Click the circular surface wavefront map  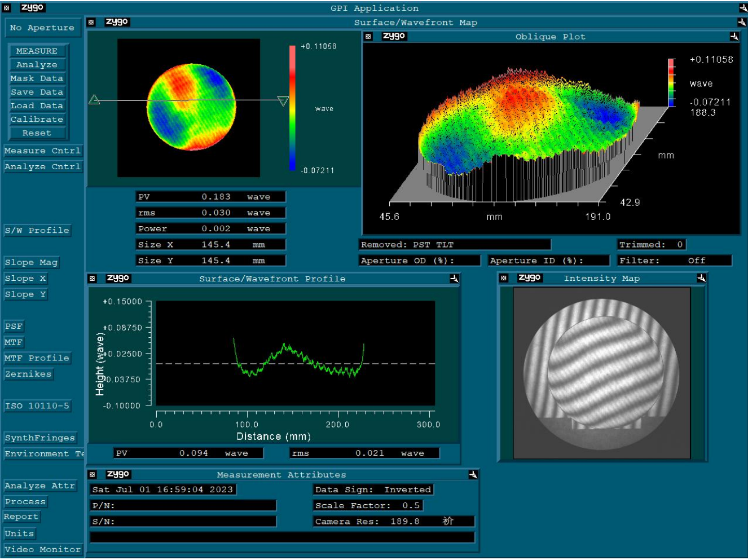click(191, 107)
